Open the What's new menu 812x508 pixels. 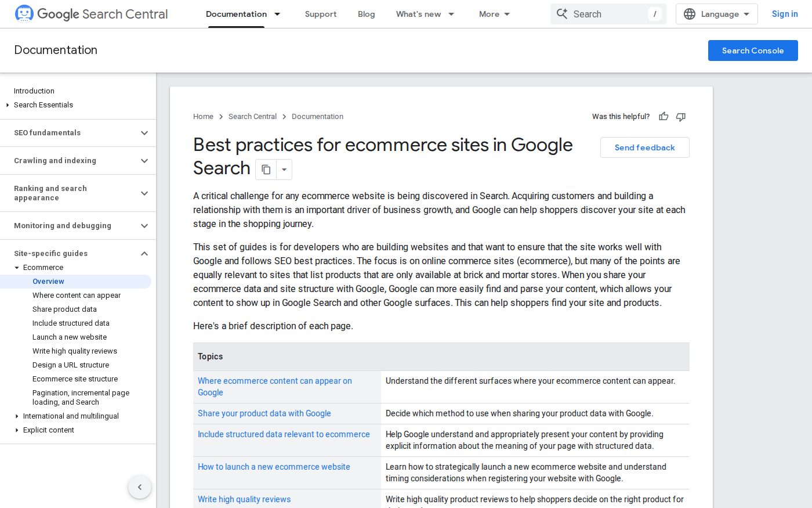point(425,14)
